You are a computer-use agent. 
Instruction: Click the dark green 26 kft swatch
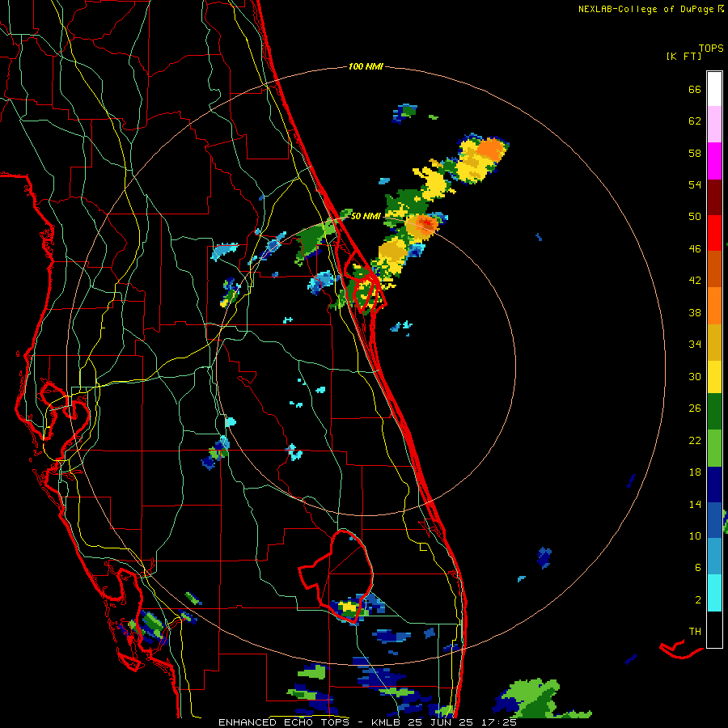(714, 412)
